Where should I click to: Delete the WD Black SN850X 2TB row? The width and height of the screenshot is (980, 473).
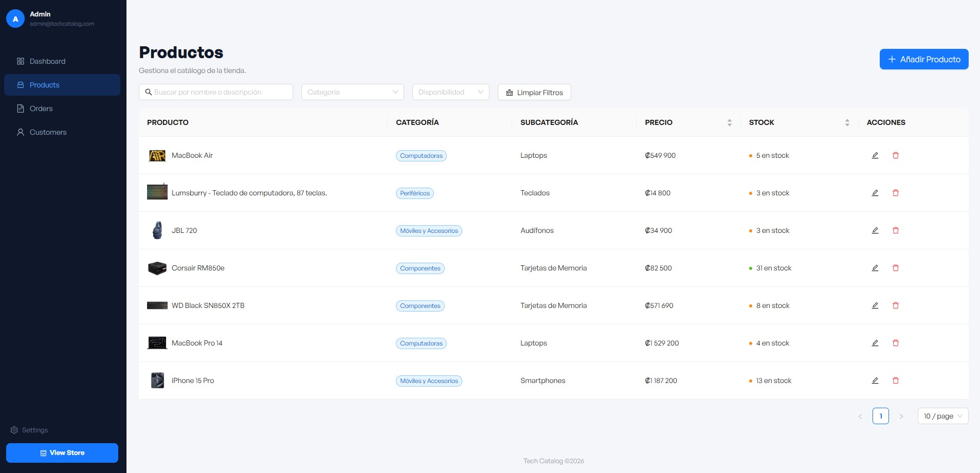pyautogui.click(x=895, y=305)
